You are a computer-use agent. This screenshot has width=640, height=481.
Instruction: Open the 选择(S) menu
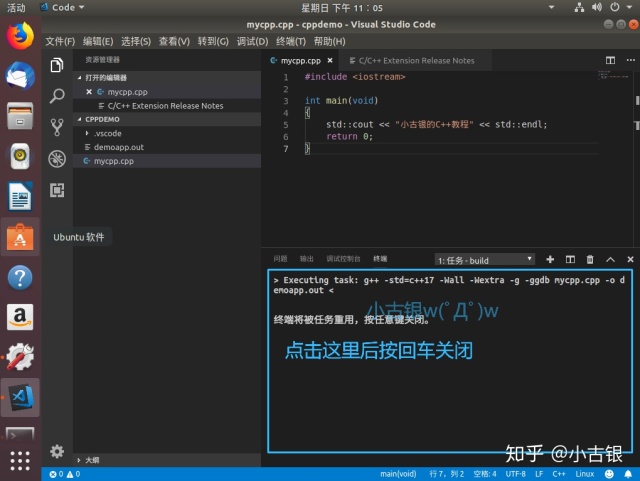[136, 41]
